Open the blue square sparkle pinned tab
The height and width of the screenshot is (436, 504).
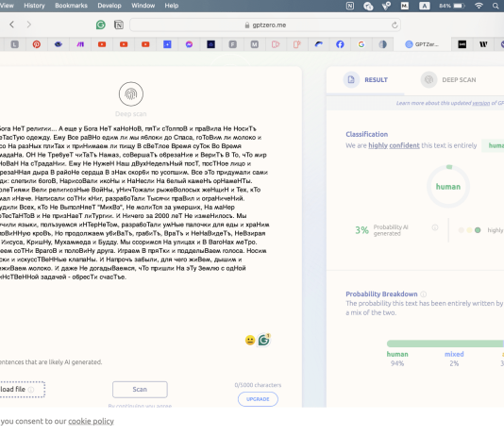167,44
